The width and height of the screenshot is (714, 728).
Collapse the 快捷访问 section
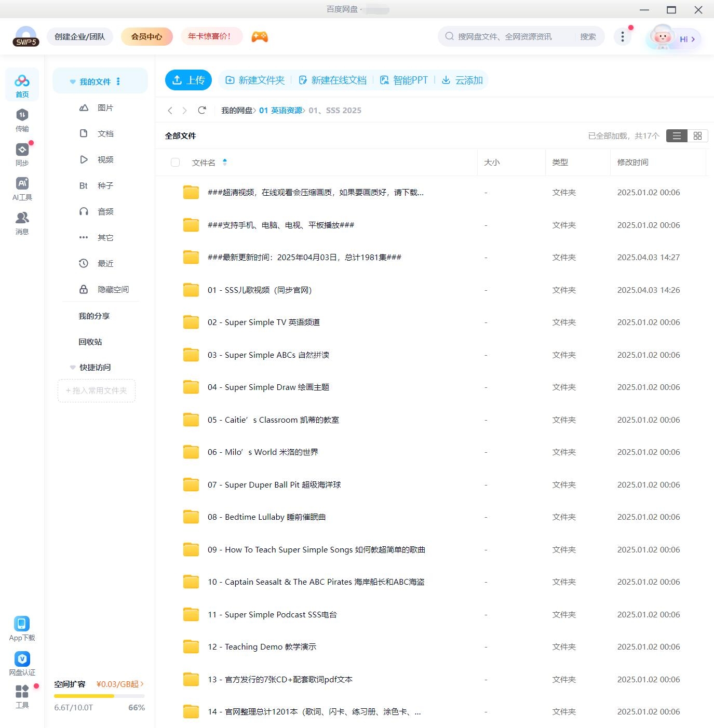click(73, 367)
